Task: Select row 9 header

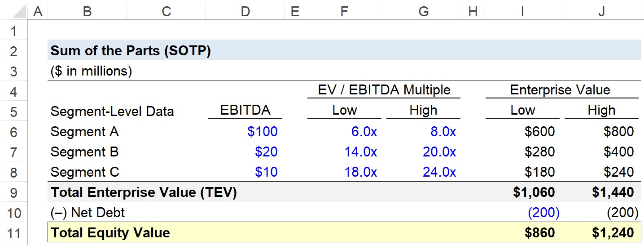Action: [13, 192]
